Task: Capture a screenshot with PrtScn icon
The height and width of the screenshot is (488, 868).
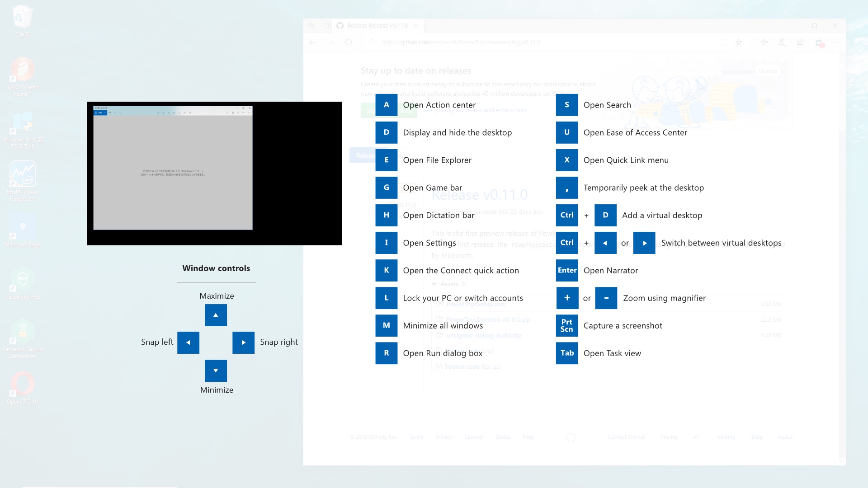Action: pyautogui.click(x=566, y=325)
